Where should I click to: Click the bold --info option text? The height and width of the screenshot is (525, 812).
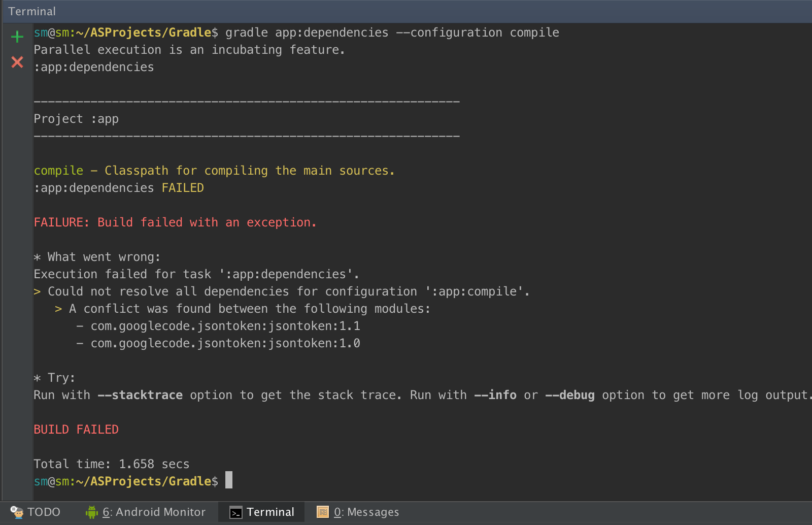(x=495, y=395)
